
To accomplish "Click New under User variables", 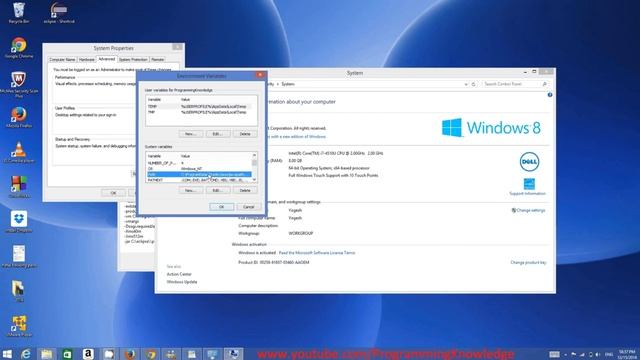I will (191, 134).
